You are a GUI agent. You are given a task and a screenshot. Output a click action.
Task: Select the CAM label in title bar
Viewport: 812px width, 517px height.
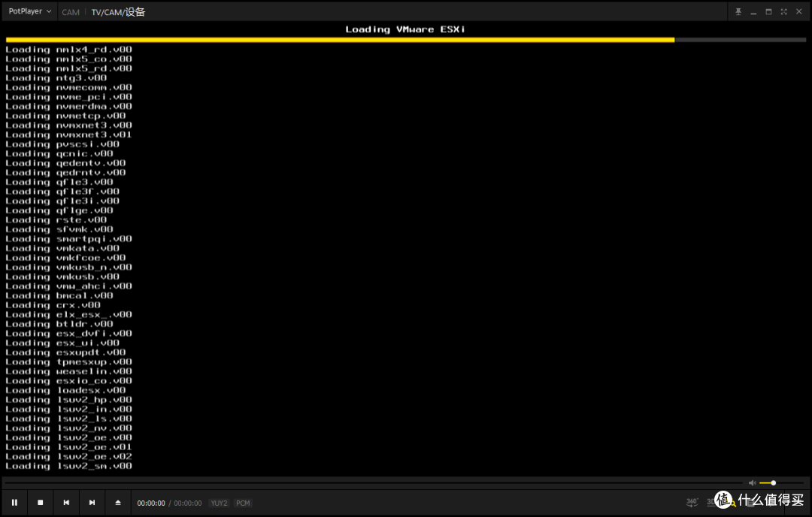click(x=71, y=12)
